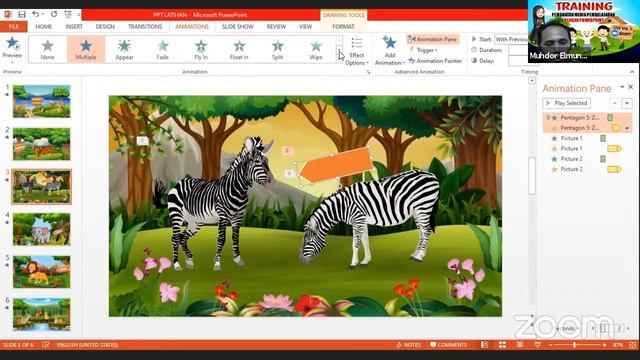The image size is (640, 360).
Task: Click Play Selected in Animation Pane
Action: pyautogui.click(x=567, y=103)
